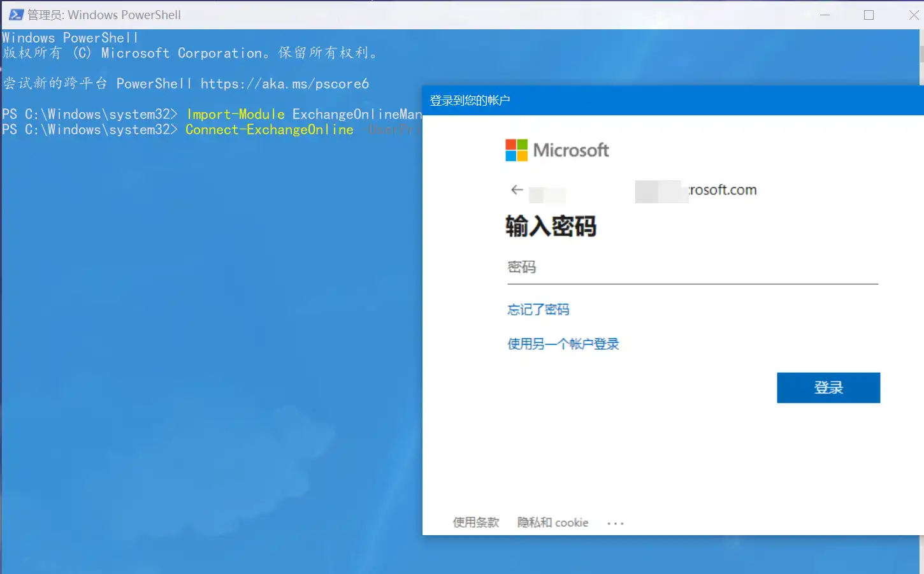Viewport: 924px width, 574px height.
Task: Go back using the arrow beside the account
Action: coord(517,190)
